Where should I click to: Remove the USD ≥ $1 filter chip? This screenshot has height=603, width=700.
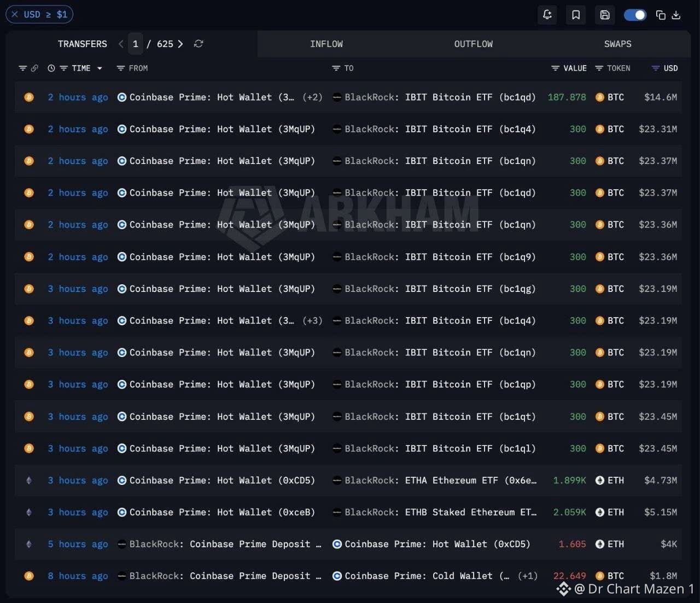(x=15, y=14)
